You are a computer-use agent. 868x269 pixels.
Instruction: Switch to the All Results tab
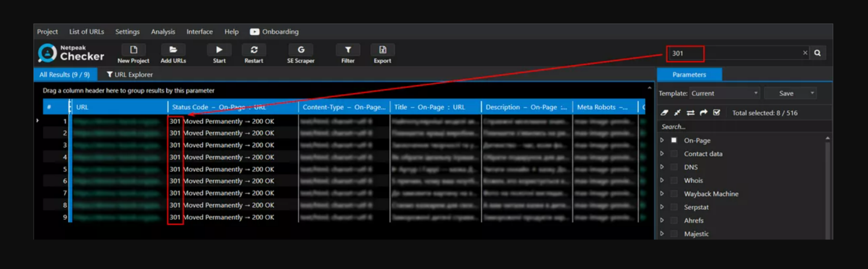point(65,75)
